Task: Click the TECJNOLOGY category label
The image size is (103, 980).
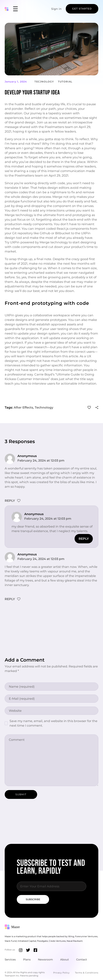Action: pyautogui.click(x=44, y=81)
